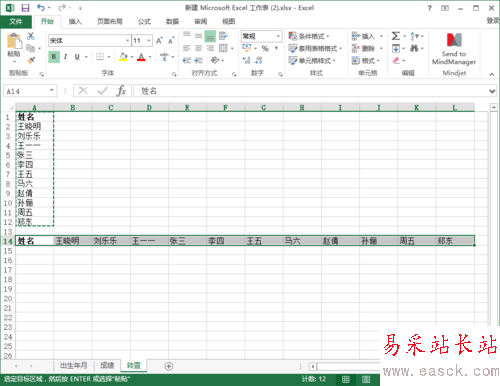
Task: Switch to the Formulas ribbon tab
Action: (144, 22)
